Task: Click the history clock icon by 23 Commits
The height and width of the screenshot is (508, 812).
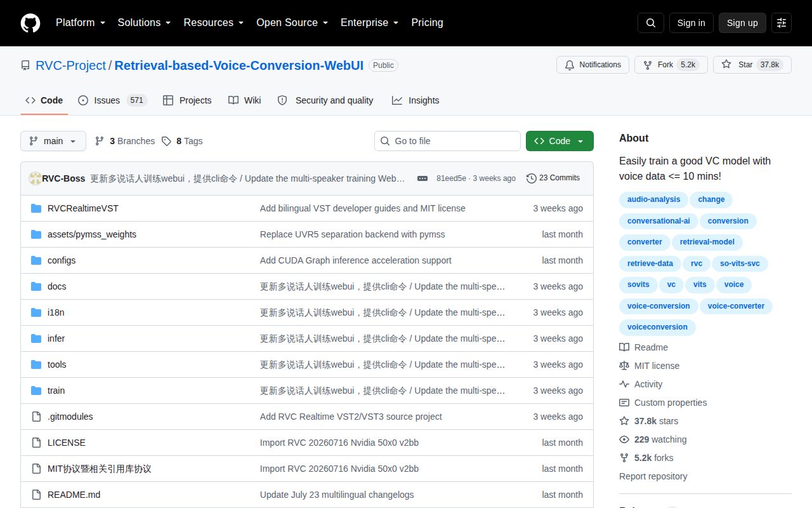Action: (x=532, y=178)
